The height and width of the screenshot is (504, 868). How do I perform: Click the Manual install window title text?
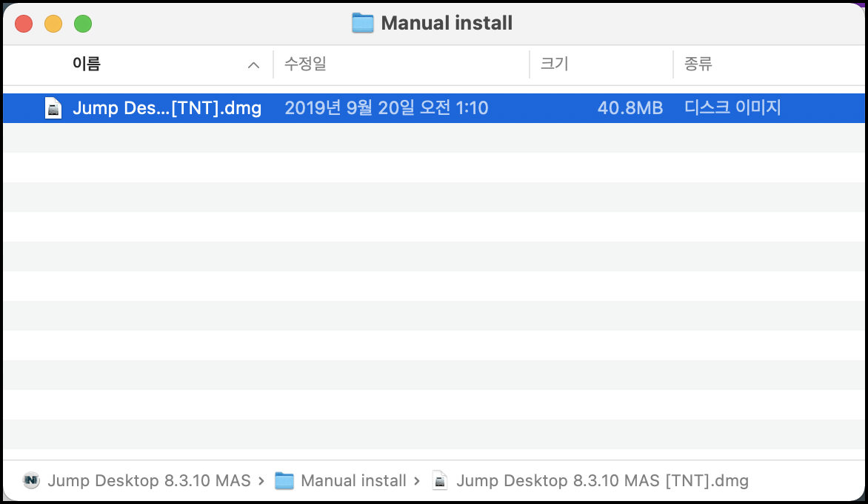(x=447, y=23)
